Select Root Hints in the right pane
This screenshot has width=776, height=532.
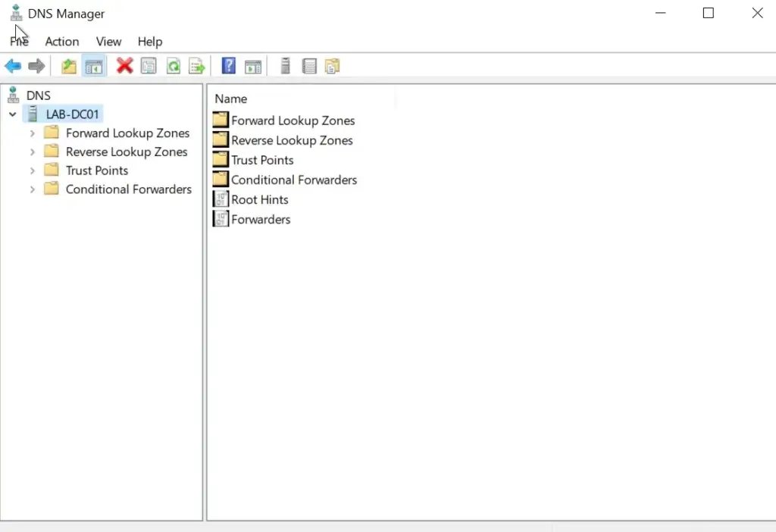click(259, 200)
